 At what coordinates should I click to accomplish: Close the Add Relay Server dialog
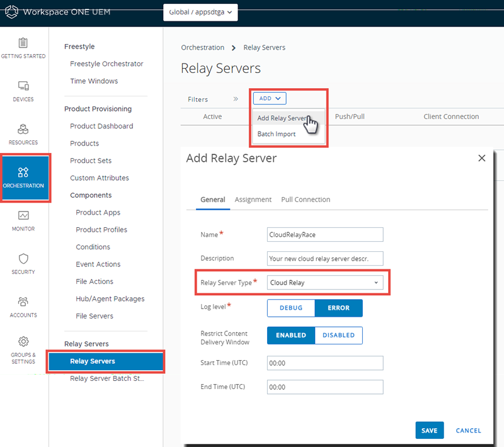pos(481,158)
